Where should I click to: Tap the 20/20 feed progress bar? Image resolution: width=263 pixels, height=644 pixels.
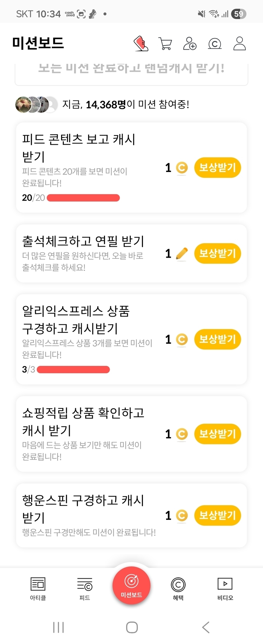(83, 198)
